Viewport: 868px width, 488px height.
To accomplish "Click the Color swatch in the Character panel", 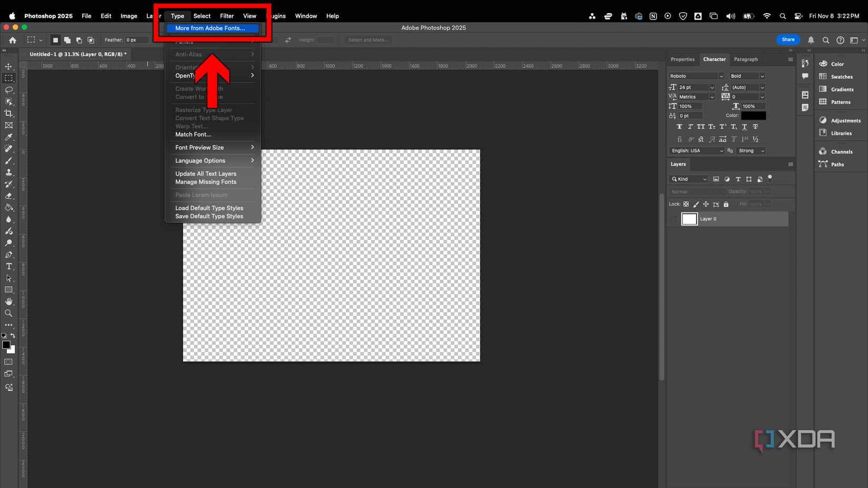I will [x=752, y=115].
